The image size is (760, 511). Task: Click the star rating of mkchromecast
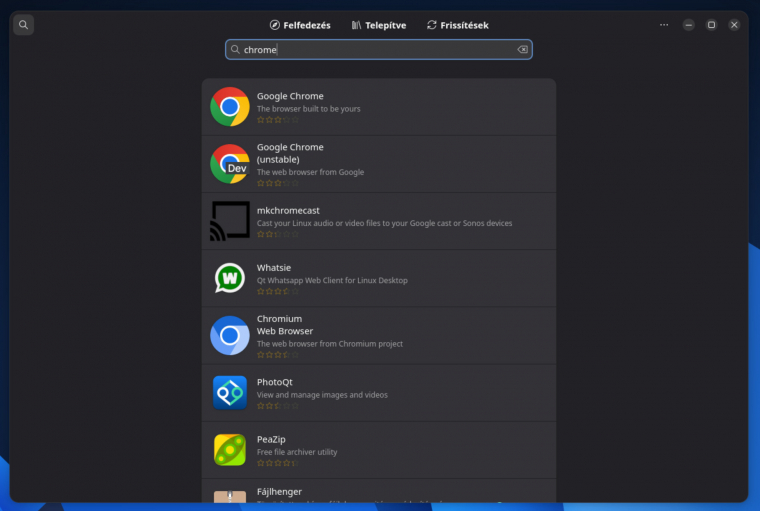click(x=278, y=234)
